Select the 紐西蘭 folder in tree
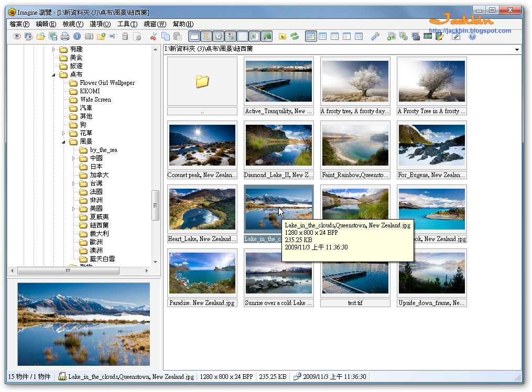 pos(99,225)
